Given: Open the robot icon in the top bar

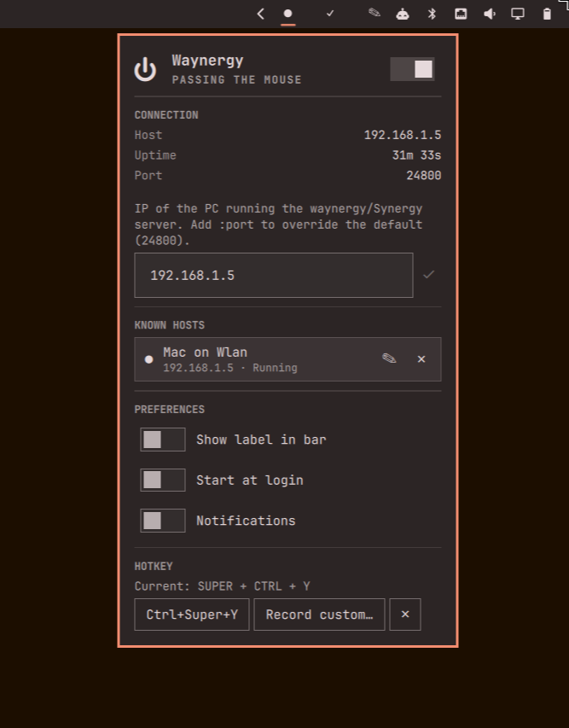Looking at the screenshot, I should [x=403, y=14].
